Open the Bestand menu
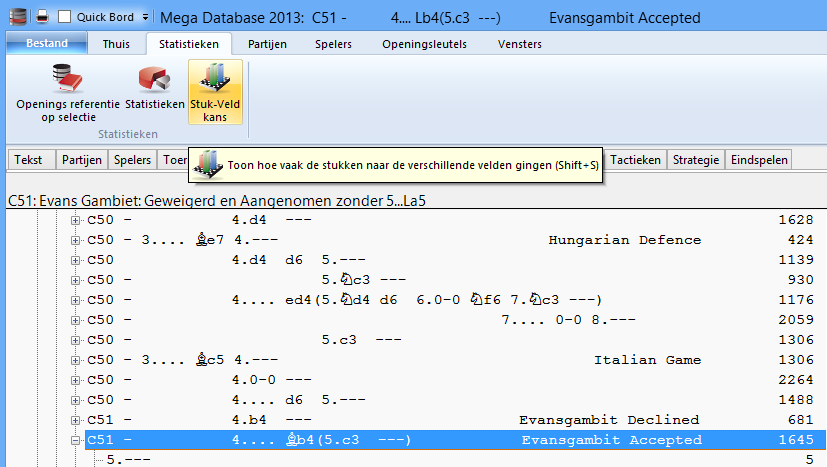827x467 pixels. point(47,43)
